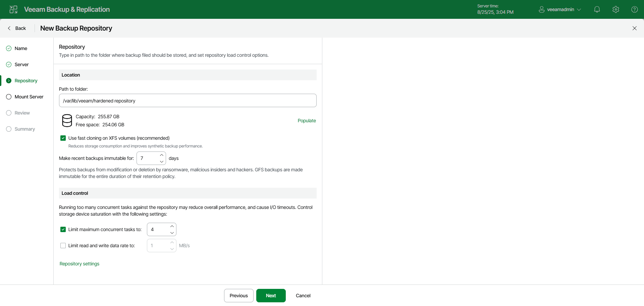Viewport: 644px width, 306px height.
Task: Click the Populate link
Action: coord(307,121)
